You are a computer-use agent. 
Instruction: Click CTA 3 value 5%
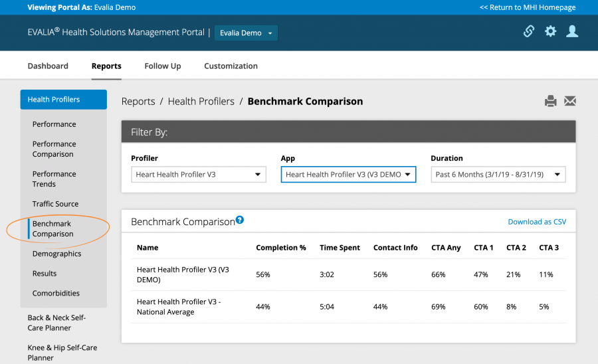[544, 307]
